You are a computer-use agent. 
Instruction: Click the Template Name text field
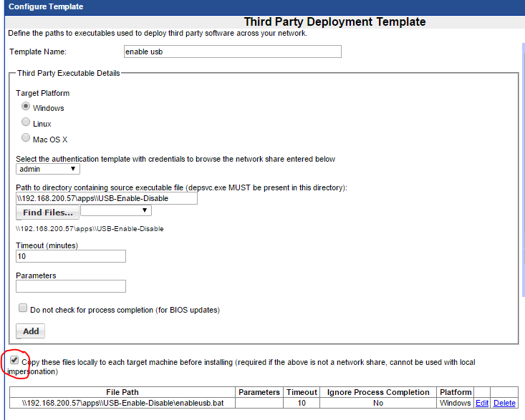[232, 52]
